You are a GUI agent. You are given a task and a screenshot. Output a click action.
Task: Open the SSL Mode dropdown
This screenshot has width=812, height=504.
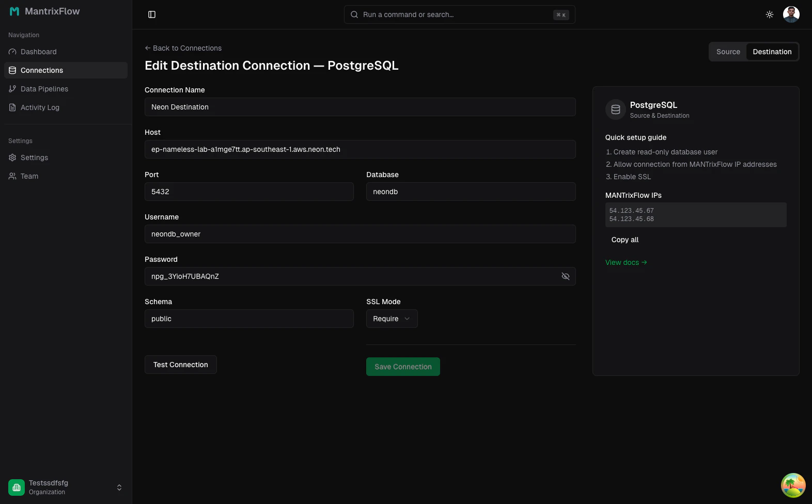(392, 319)
